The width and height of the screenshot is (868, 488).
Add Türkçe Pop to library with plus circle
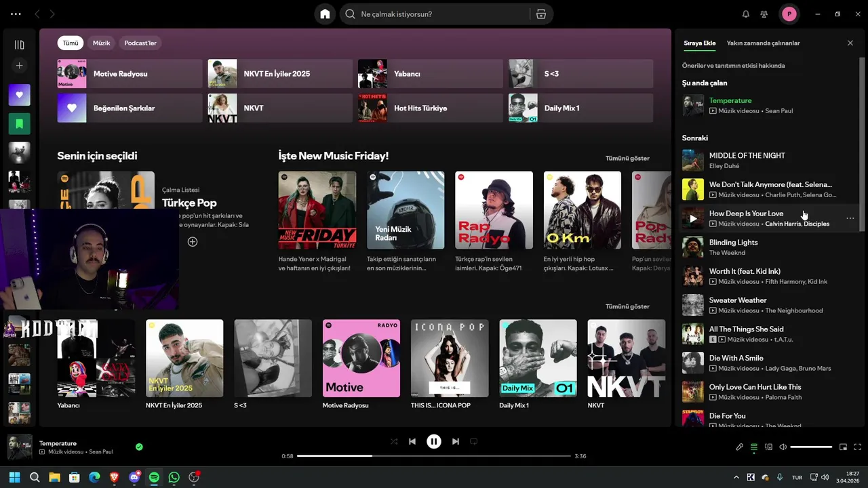[193, 242]
